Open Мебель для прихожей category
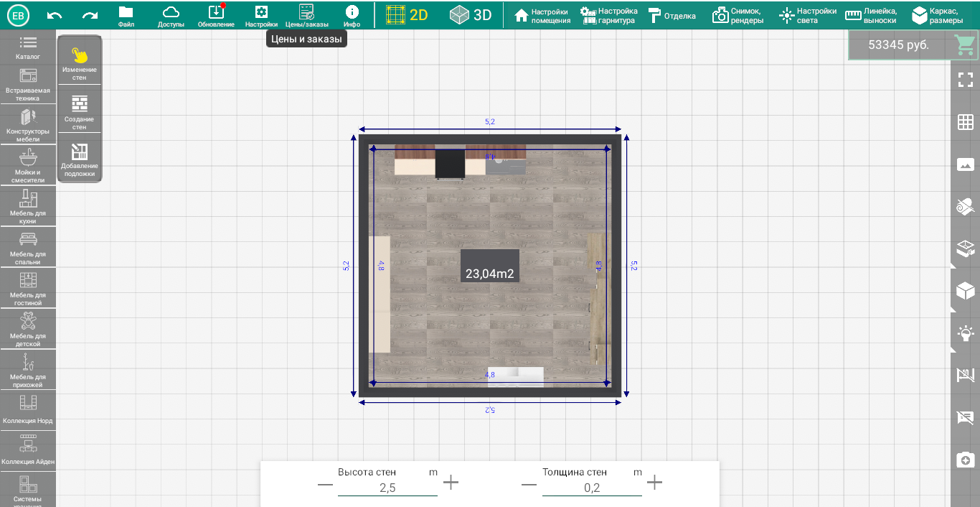 tap(28, 371)
